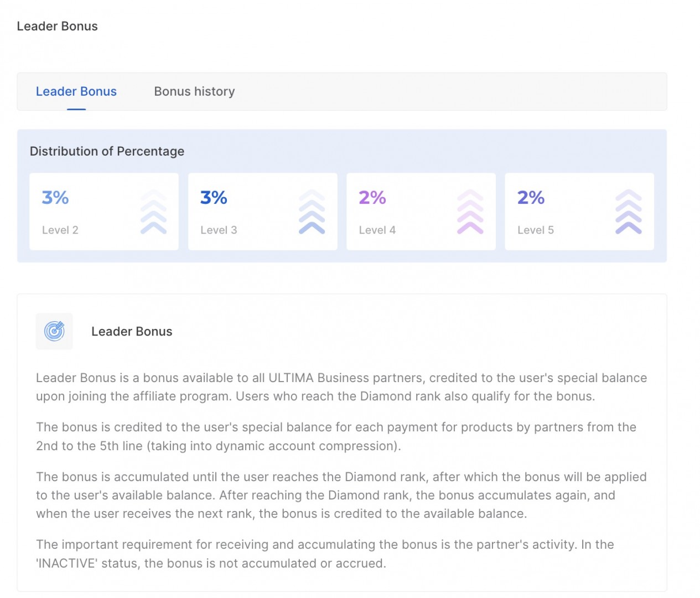Click the 2% value on Level 5 card

pos(531,198)
